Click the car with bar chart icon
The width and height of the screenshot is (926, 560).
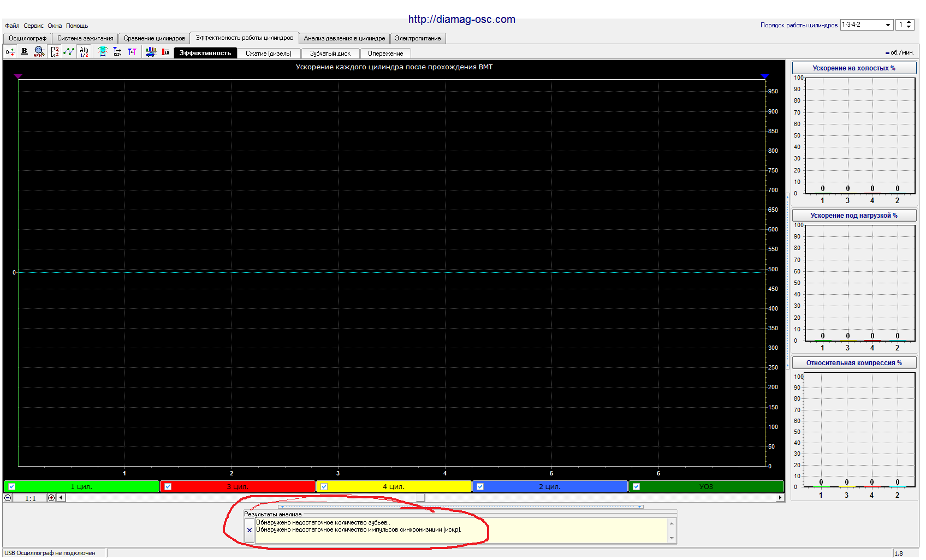[x=151, y=52]
